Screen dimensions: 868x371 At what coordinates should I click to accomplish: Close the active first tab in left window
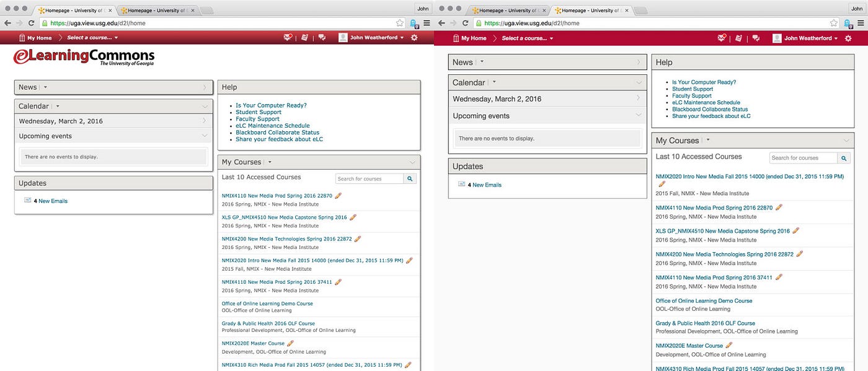[110, 10]
